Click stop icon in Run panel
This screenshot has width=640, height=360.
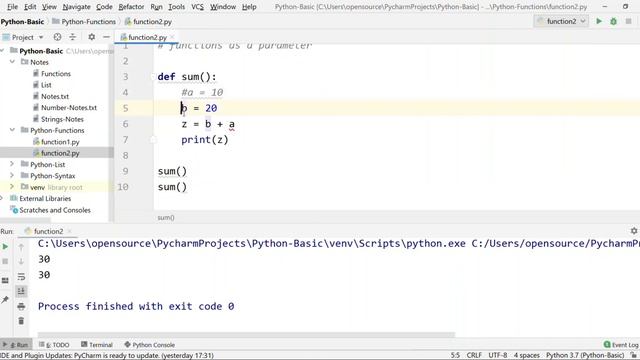pyautogui.click(x=5, y=261)
